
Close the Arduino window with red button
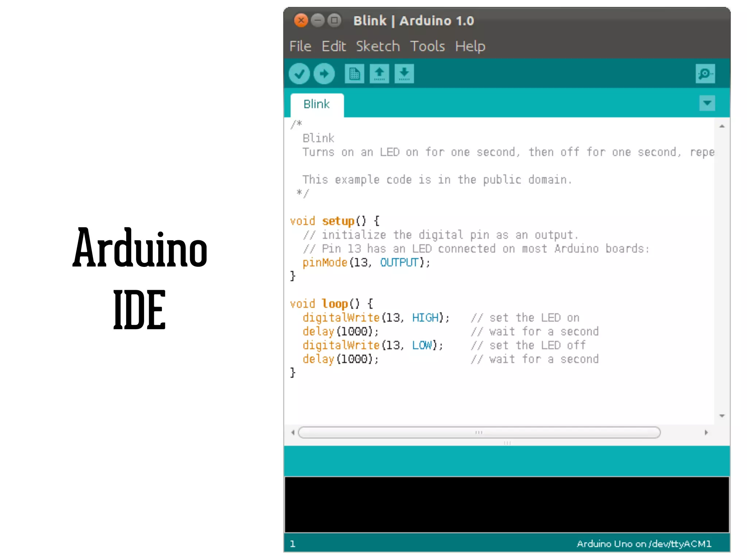301,20
